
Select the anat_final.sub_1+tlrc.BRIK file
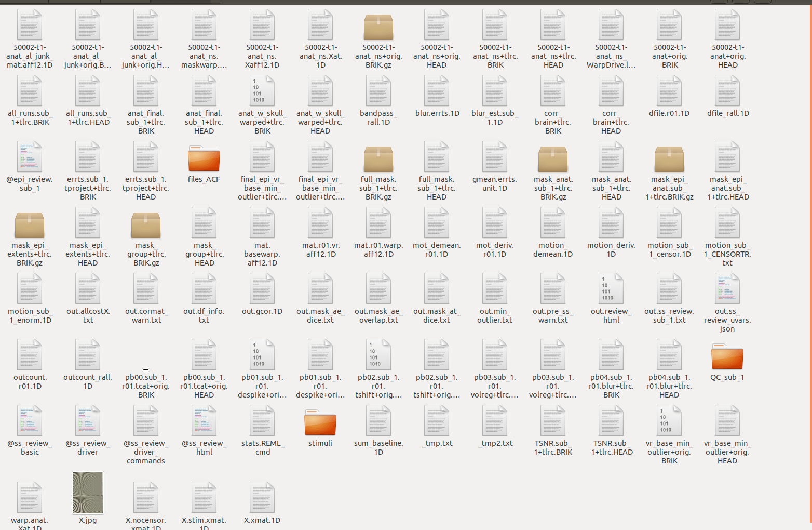(146, 90)
